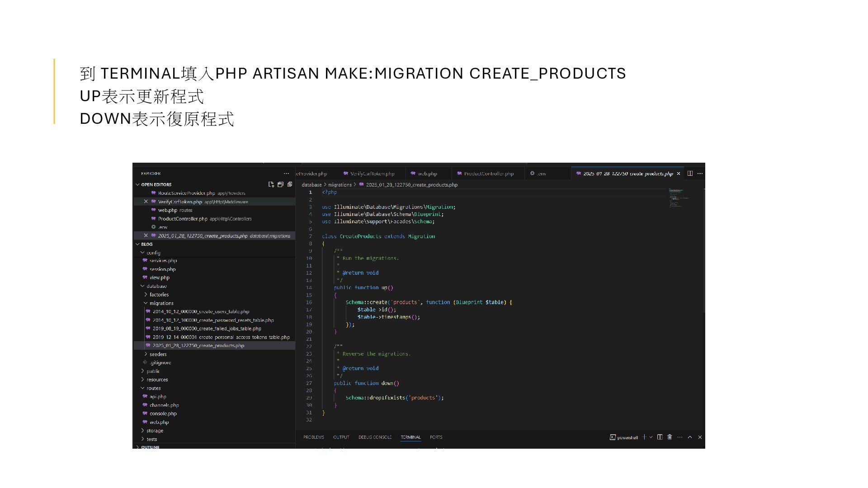The width and height of the screenshot is (868, 488).
Task: Expand the OUTLINE section
Action: (x=137, y=447)
